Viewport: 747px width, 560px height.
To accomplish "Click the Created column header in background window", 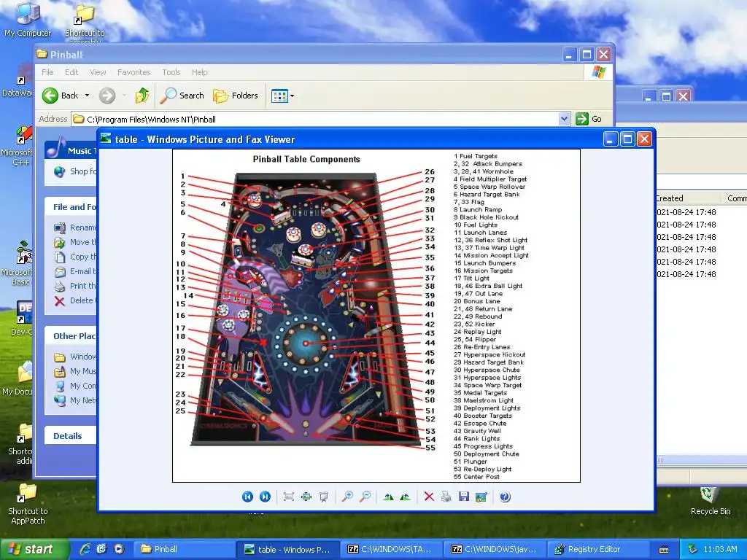I will pos(686,198).
